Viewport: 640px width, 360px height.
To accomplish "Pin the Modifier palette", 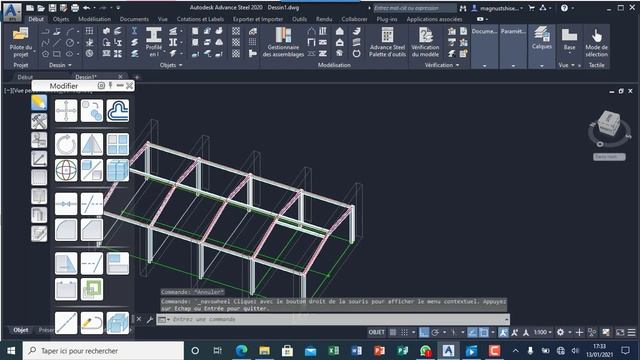I will [111, 85].
